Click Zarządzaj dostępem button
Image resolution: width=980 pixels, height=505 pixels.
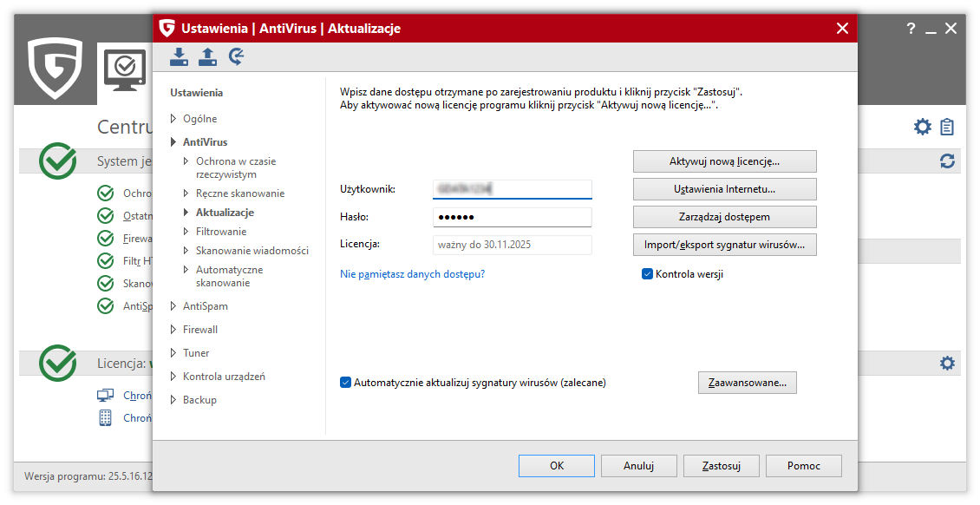tap(724, 217)
